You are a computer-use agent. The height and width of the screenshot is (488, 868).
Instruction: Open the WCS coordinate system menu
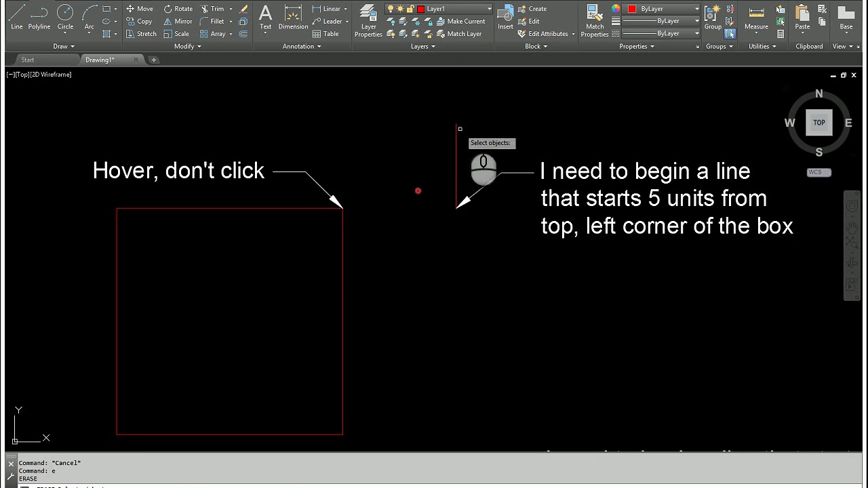[x=818, y=172]
